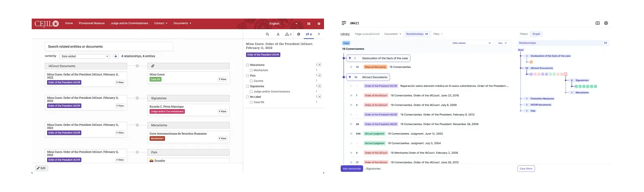This screenshot has width=644, height=192.
Task: Open the Home menu item
Action: click(69, 23)
